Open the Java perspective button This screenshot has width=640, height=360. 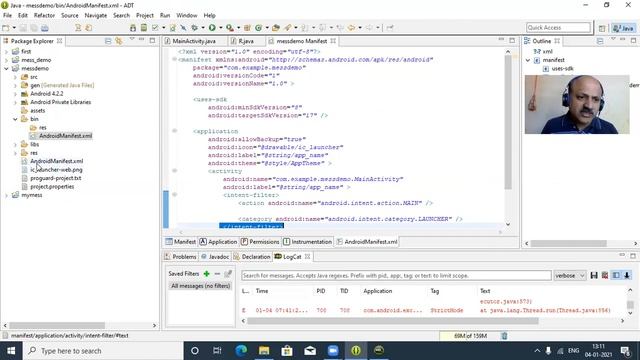click(624, 28)
